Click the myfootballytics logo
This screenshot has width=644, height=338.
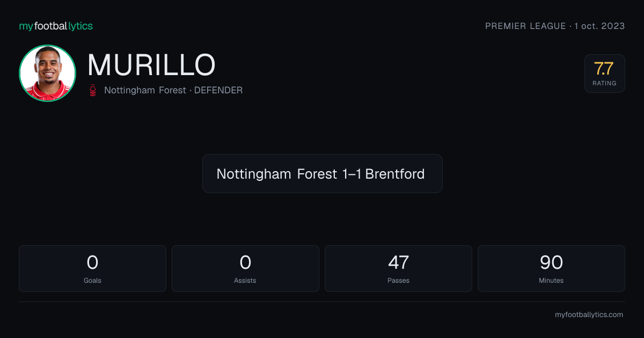coord(56,26)
